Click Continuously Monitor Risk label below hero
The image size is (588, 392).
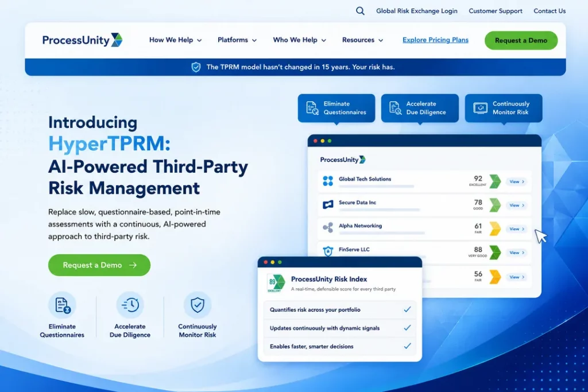click(198, 331)
